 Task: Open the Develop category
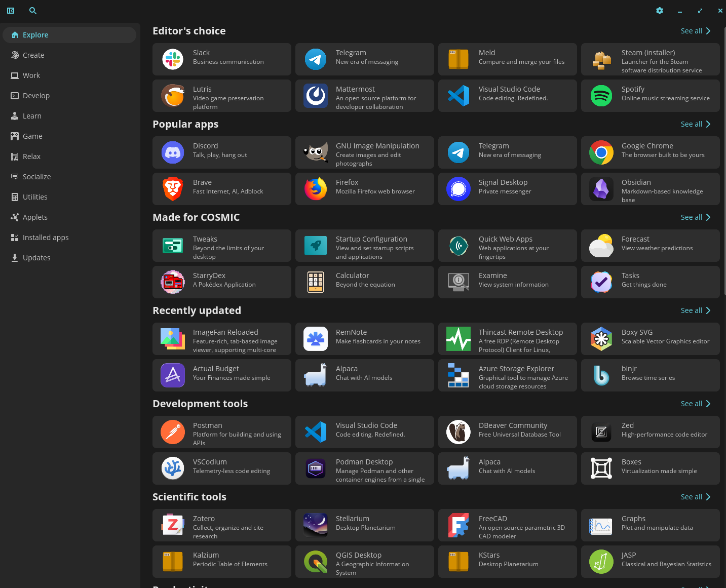click(36, 96)
